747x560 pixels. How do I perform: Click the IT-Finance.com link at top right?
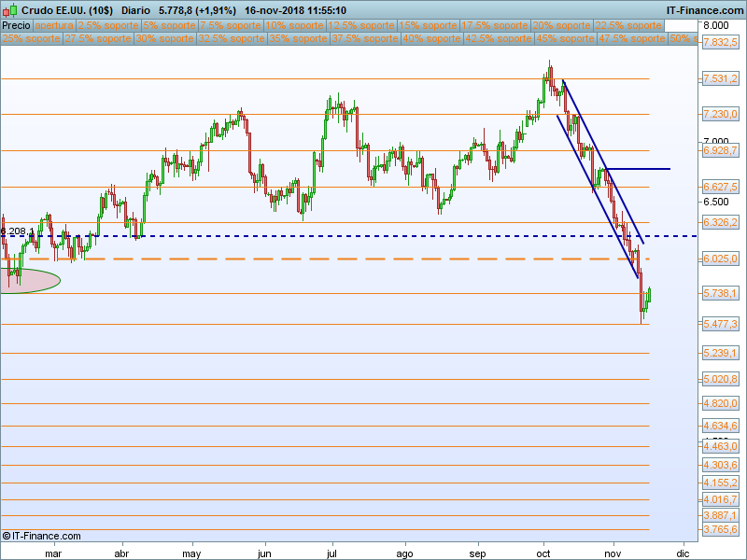click(x=704, y=10)
